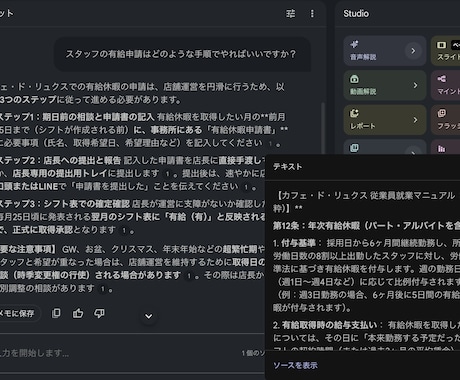Click the マインドマップ branching icon
The height and width of the screenshot is (380, 460).
point(441,79)
